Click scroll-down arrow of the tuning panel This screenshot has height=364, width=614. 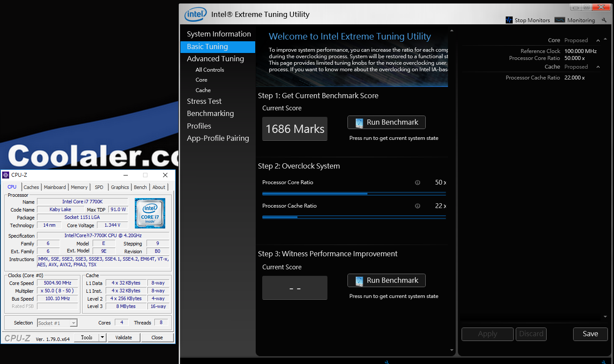451,350
